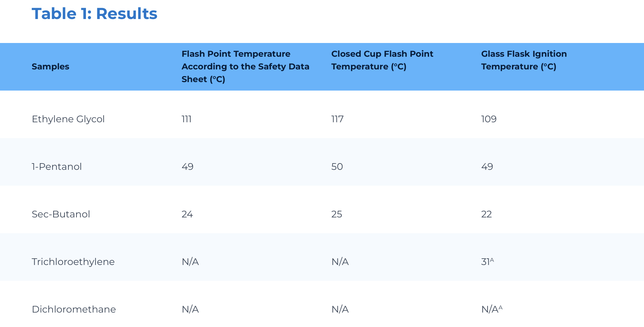Screen dimensions: 644x327
Task: Click the Table 1: Results heading
Action: [x=94, y=14]
